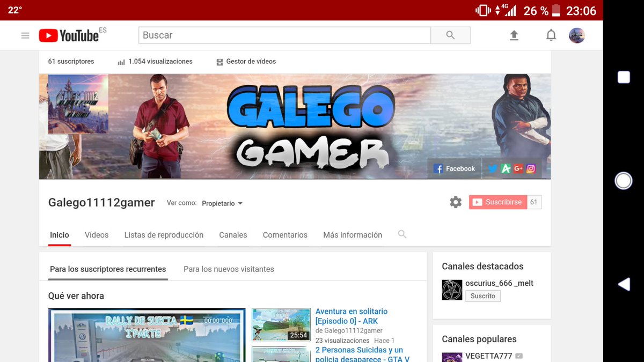The image size is (644, 362).
Task: Search the channel with magnifier icon
Action: tap(402, 234)
